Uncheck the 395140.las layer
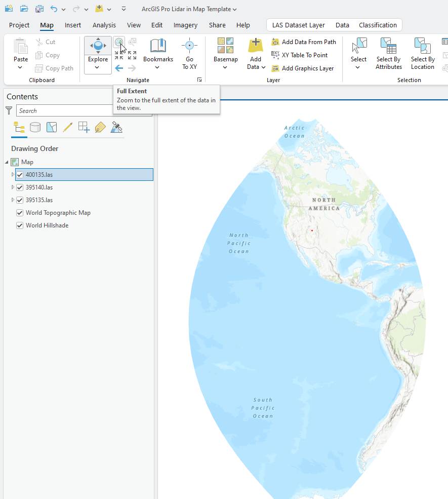Viewport: 448px width, 499px height. pyautogui.click(x=20, y=187)
